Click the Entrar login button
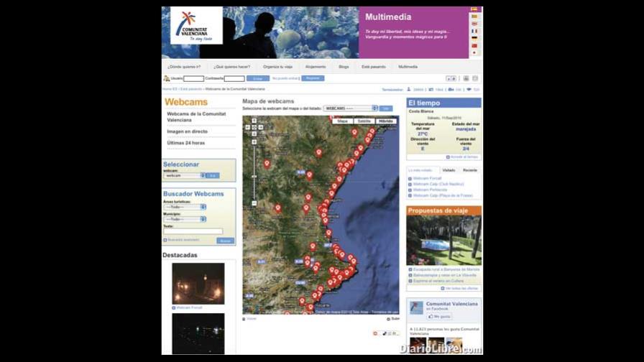Image resolution: width=644 pixels, height=362 pixels. pos(258,78)
